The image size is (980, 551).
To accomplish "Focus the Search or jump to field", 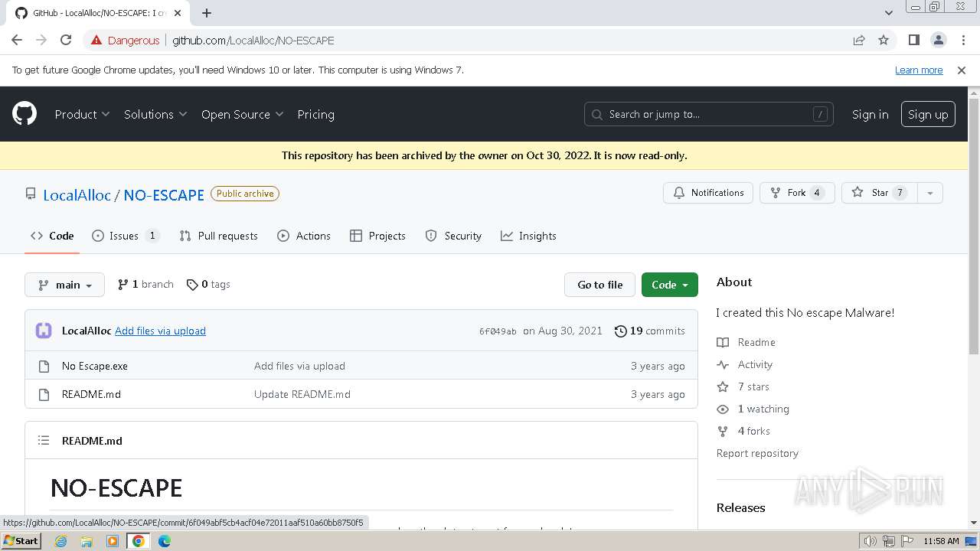I will pyautogui.click(x=709, y=114).
